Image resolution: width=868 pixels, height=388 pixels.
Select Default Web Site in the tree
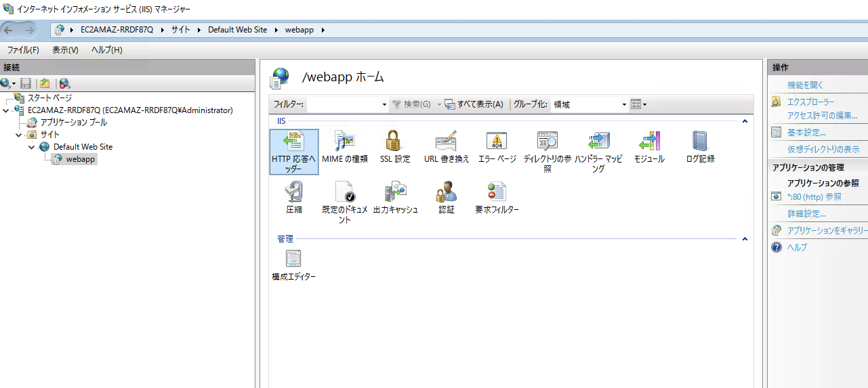coord(83,147)
